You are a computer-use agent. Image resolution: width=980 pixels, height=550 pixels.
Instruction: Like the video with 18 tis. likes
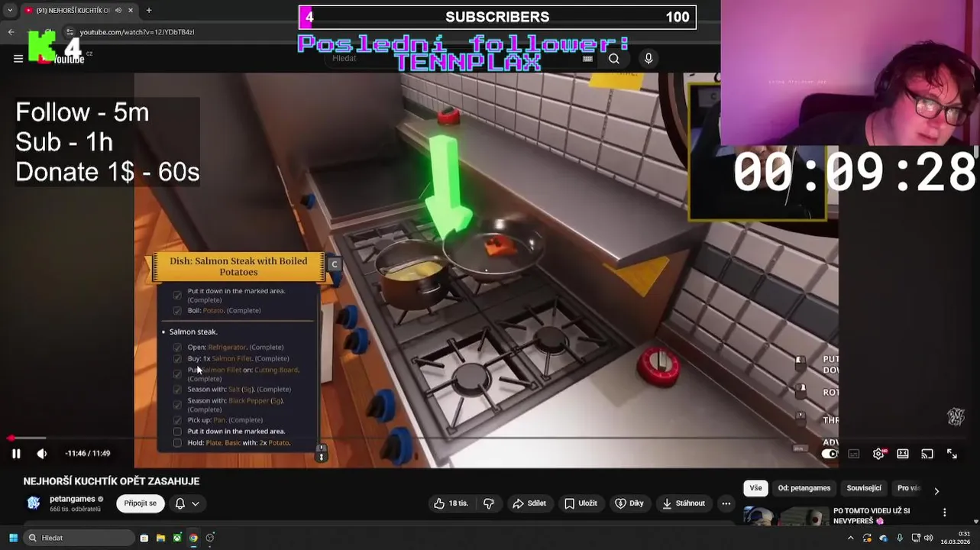tap(451, 503)
